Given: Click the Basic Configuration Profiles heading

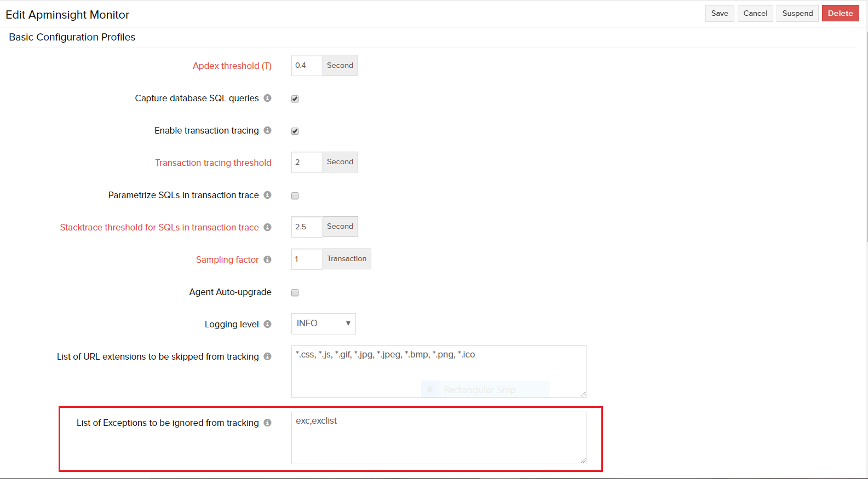Looking at the screenshot, I should click(72, 37).
